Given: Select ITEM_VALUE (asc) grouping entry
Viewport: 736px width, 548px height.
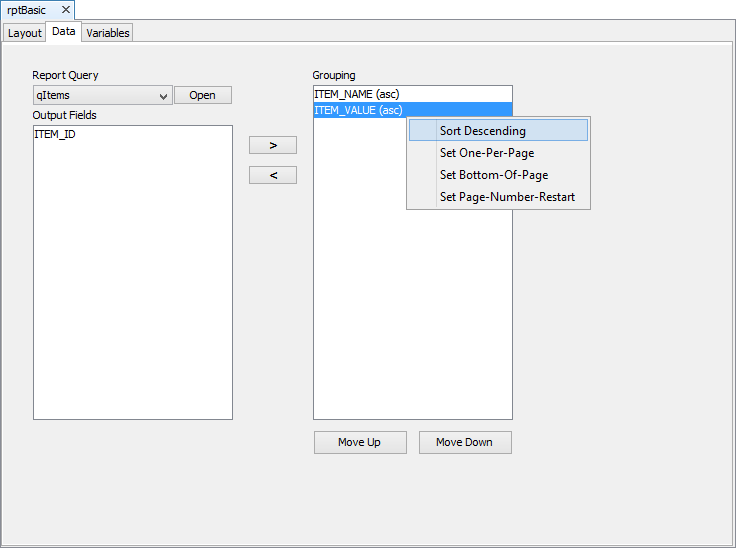Looking at the screenshot, I should [x=358, y=110].
